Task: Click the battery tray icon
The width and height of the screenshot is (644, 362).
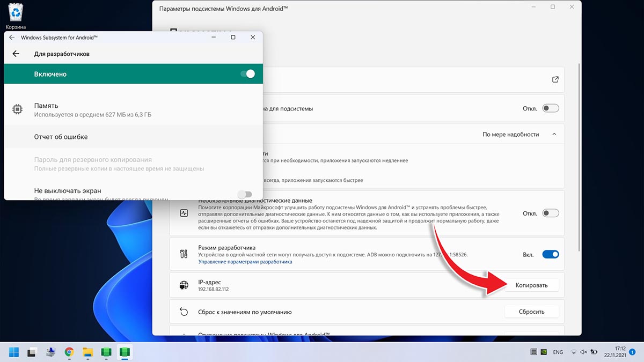Action: point(594,352)
